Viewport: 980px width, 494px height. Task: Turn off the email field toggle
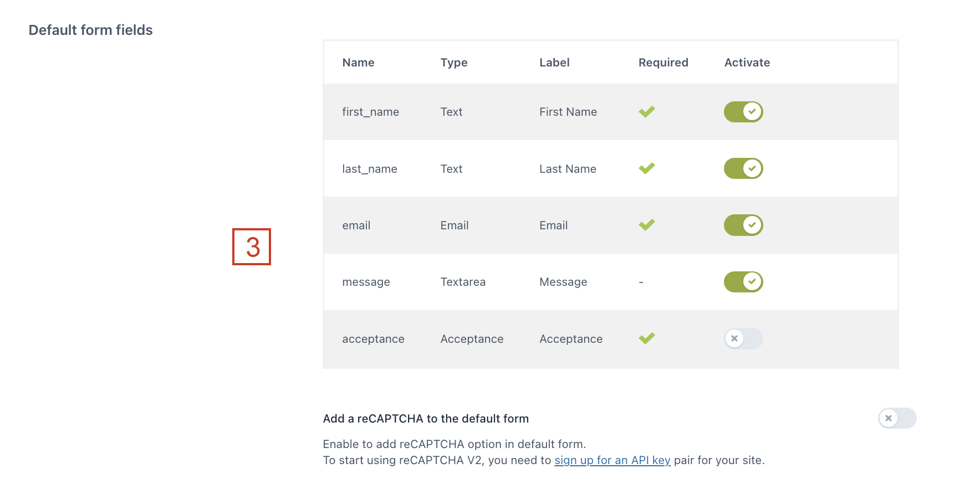743,225
